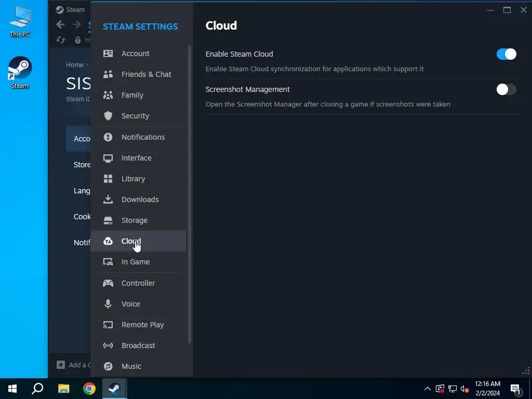Select the In Game settings label
The image size is (532, 399).
tap(136, 262)
